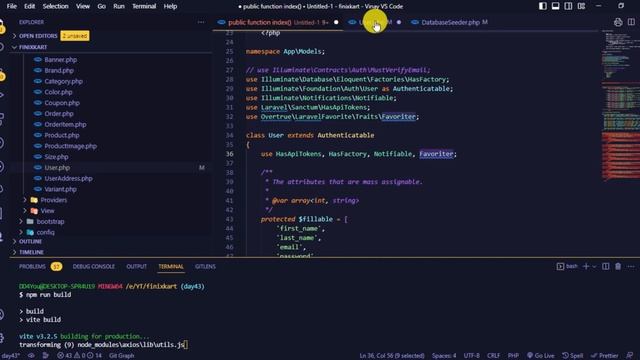Collapse the FINIXKART project root

[33, 47]
